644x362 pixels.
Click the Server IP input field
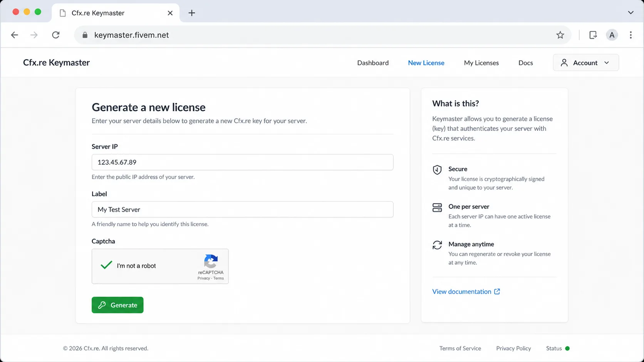pyautogui.click(x=242, y=162)
